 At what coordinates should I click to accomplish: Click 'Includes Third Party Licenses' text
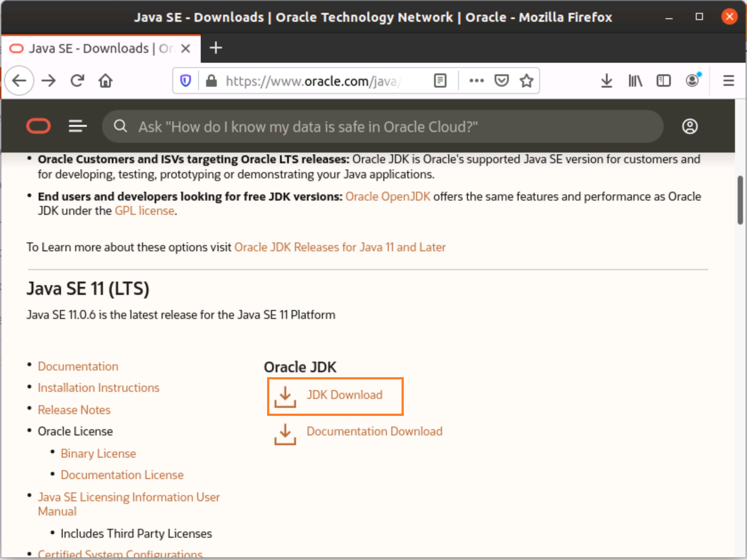(x=136, y=534)
